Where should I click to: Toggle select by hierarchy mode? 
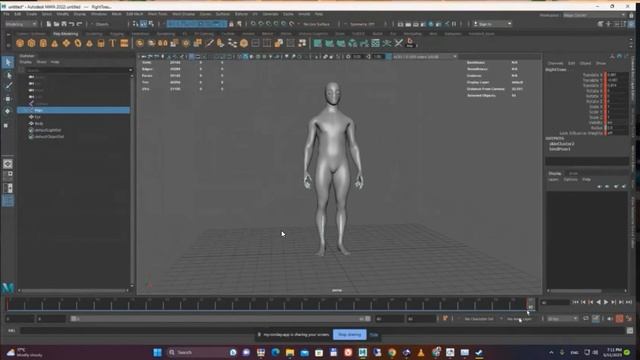click(136, 24)
